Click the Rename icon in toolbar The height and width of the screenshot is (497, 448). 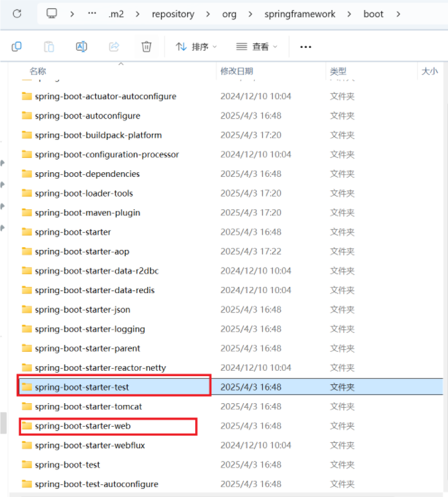[82, 47]
